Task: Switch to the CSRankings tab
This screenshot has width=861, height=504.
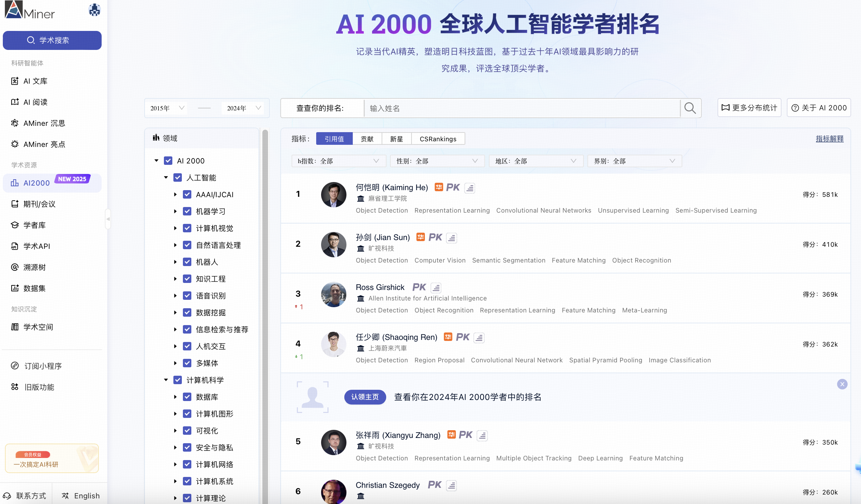Action: pos(438,138)
